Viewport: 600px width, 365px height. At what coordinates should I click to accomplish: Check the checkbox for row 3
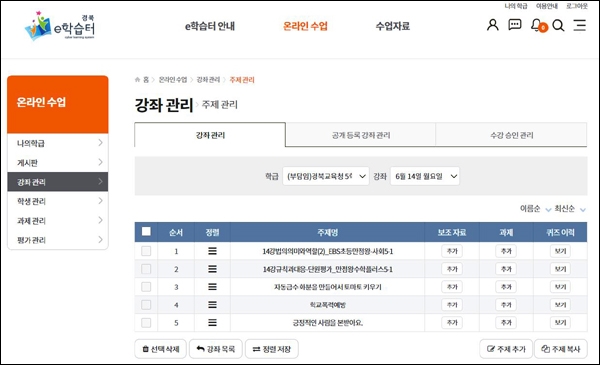pos(146,287)
